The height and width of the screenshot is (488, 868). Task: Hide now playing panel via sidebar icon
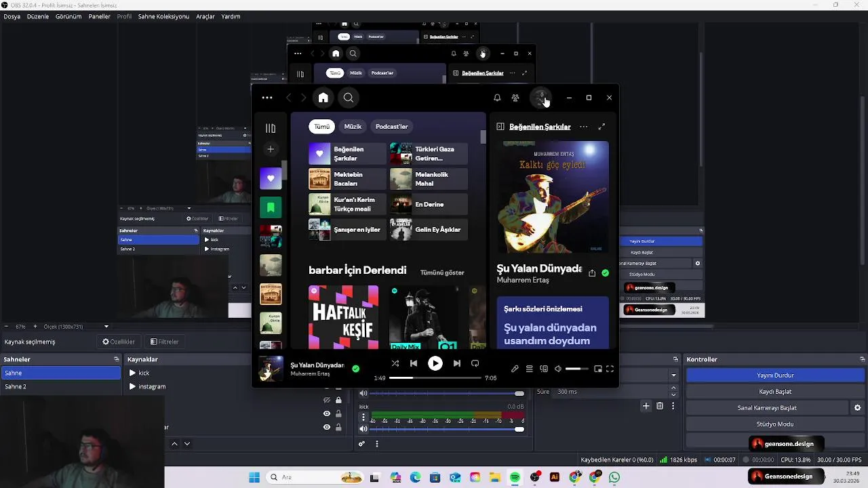coord(500,127)
